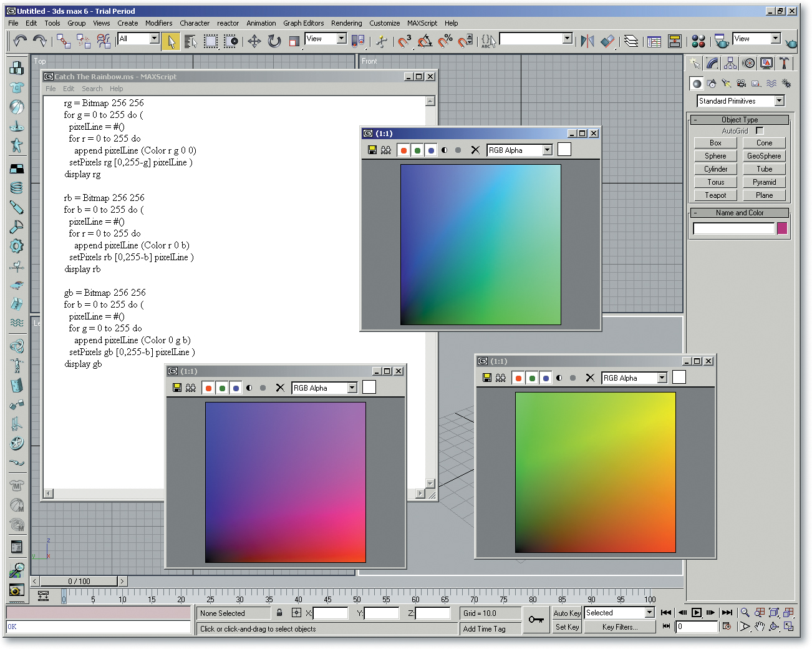The width and height of the screenshot is (812, 649).
Task: Choose the Select and Scale tool
Action: (x=294, y=41)
